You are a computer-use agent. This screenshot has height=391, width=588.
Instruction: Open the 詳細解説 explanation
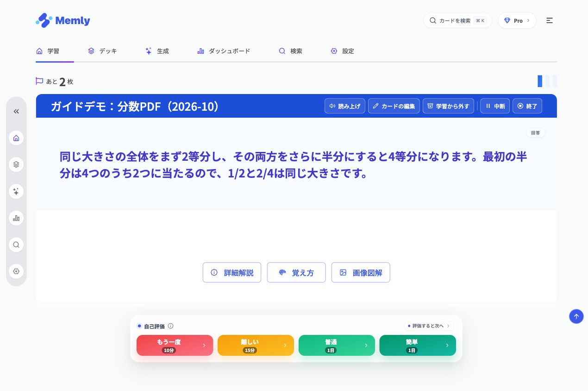click(232, 272)
